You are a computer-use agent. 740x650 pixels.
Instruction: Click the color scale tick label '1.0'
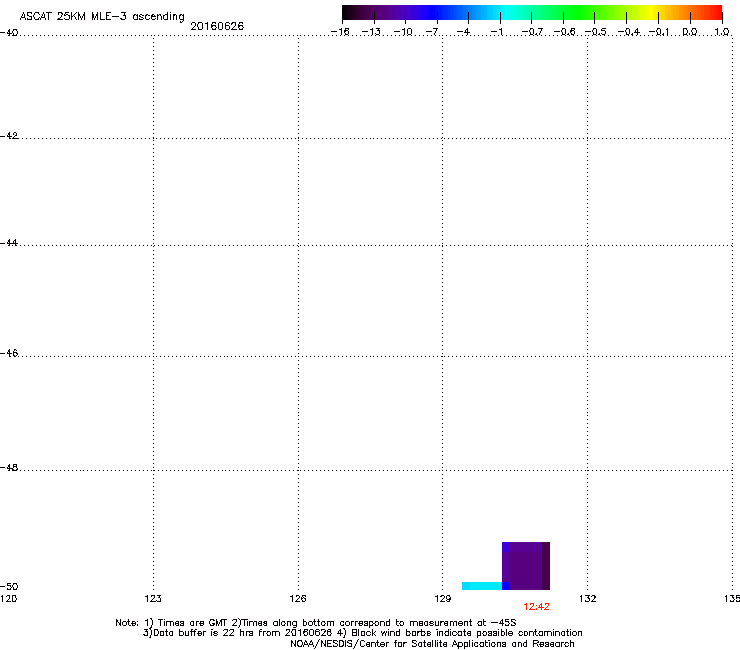(x=722, y=32)
